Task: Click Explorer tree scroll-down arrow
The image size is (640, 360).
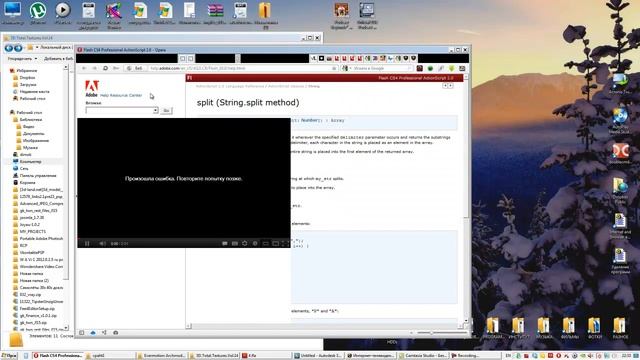Action: tap(66, 327)
